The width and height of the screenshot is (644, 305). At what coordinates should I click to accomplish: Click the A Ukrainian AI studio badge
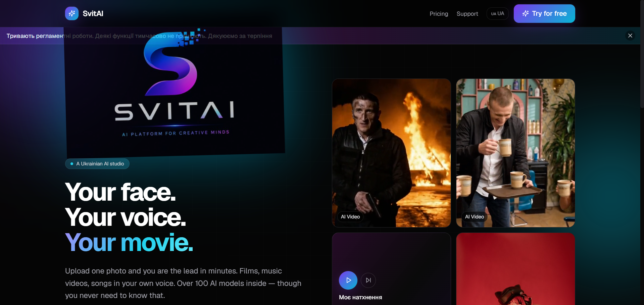click(x=97, y=164)
